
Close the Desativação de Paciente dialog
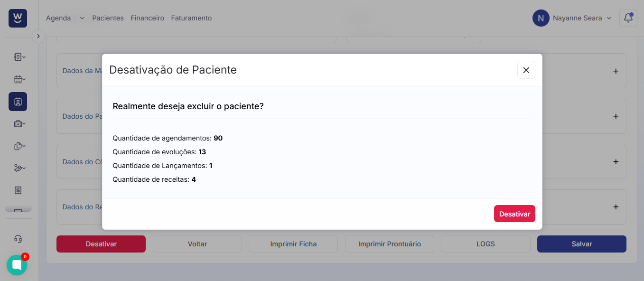pyautogui.click(x=526, y=70)
